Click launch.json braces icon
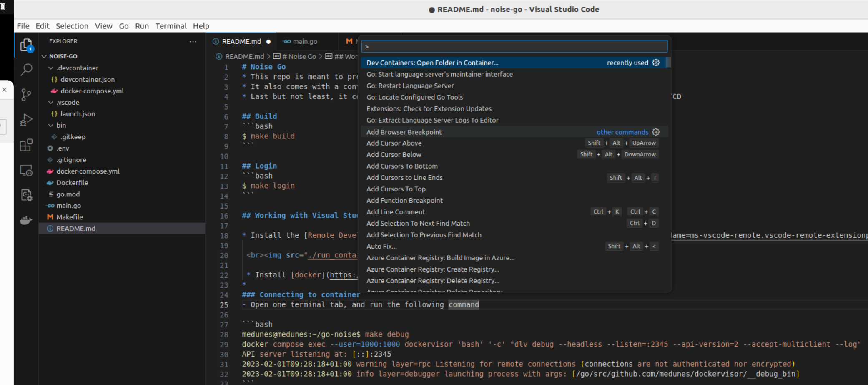The image size is (868, 385). [54, 114]
